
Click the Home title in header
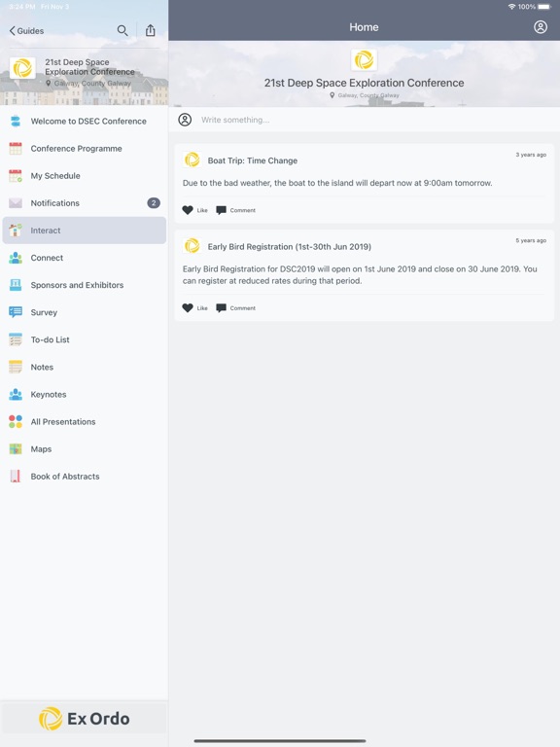[x=364, y=27]
